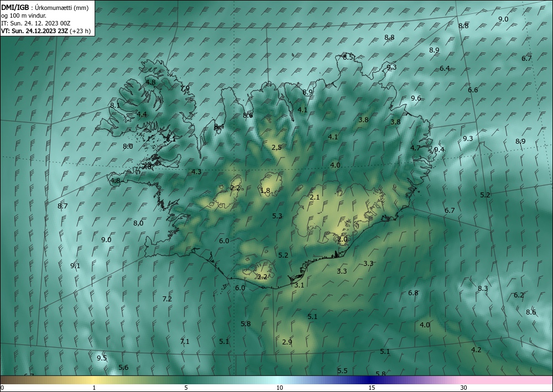Click the 7.1 value in the southern ocean

[185, 342]
